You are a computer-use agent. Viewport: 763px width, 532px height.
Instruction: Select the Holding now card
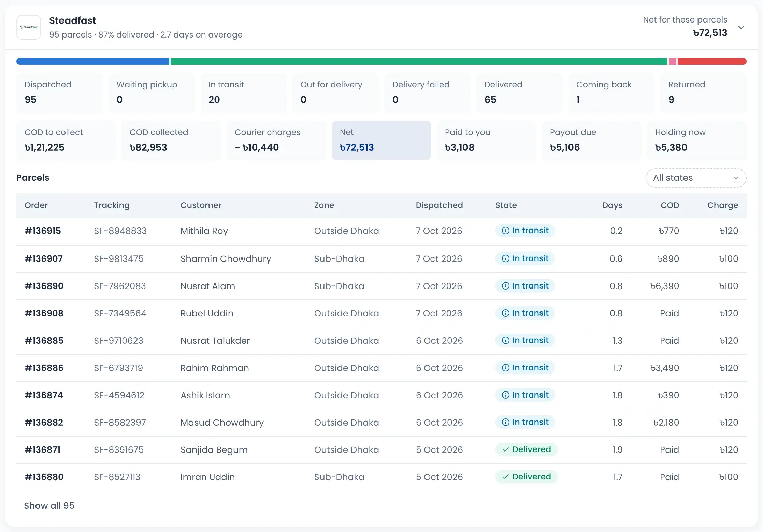coord(696,141)
